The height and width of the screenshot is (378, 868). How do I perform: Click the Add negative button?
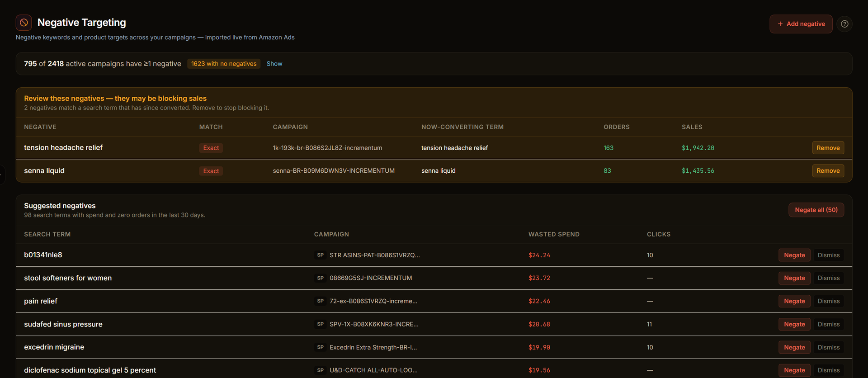pyautogui.click(x=801, y=24)
